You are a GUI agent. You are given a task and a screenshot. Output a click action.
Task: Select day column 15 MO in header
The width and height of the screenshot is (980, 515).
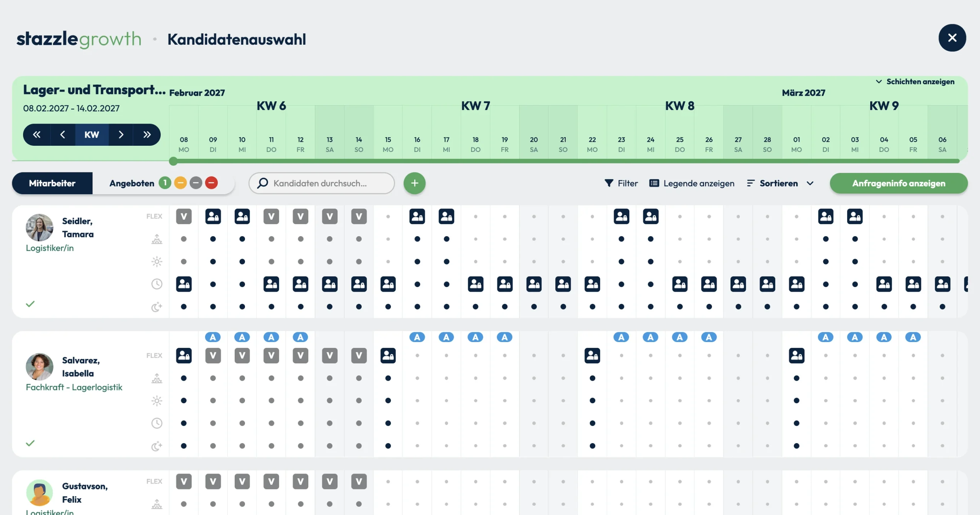coord(388,145)
